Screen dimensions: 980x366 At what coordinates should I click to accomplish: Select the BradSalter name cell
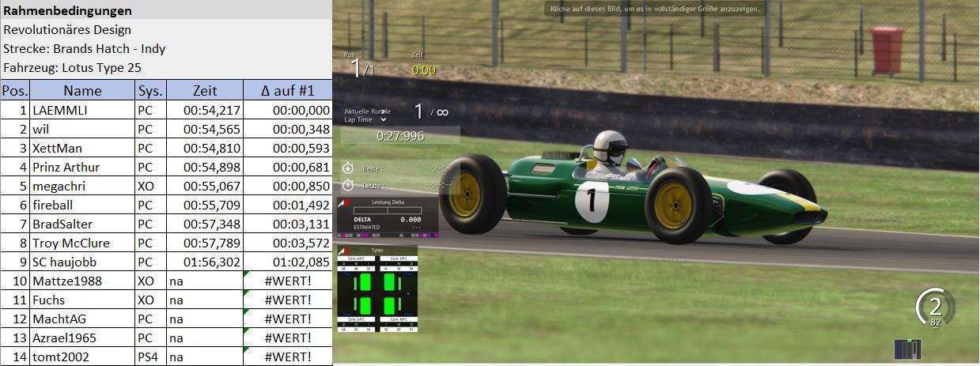coord(82,224)
